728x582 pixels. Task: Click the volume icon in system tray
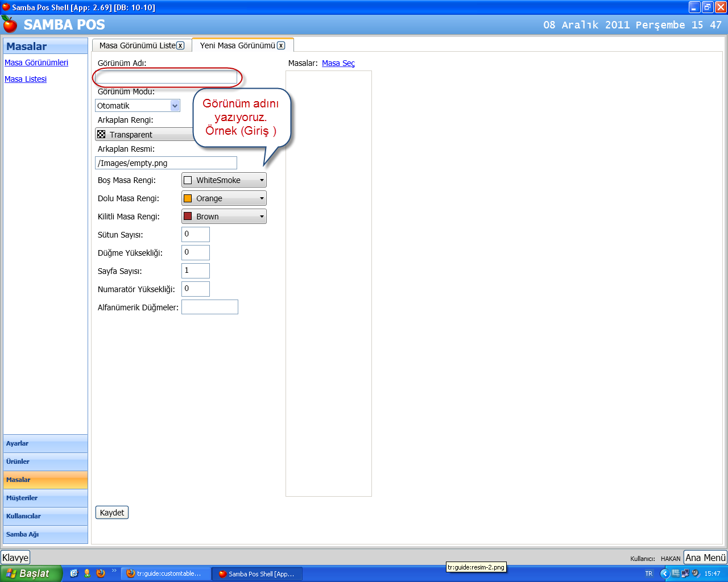695,573
